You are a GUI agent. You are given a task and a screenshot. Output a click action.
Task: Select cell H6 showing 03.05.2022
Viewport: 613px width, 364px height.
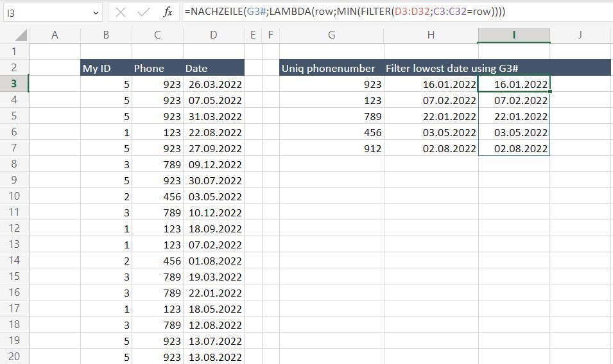click(x=431, y=132)
